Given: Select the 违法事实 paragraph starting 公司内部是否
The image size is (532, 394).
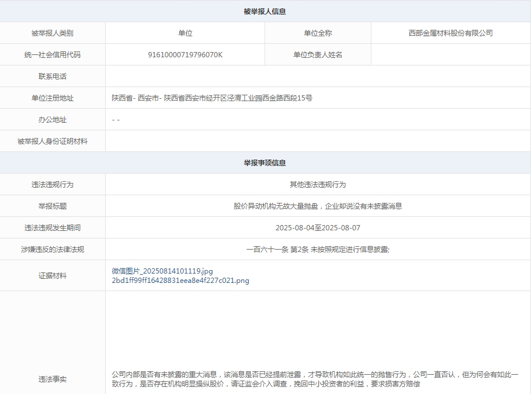Looking at the screenshot, I should click(315, 379).
